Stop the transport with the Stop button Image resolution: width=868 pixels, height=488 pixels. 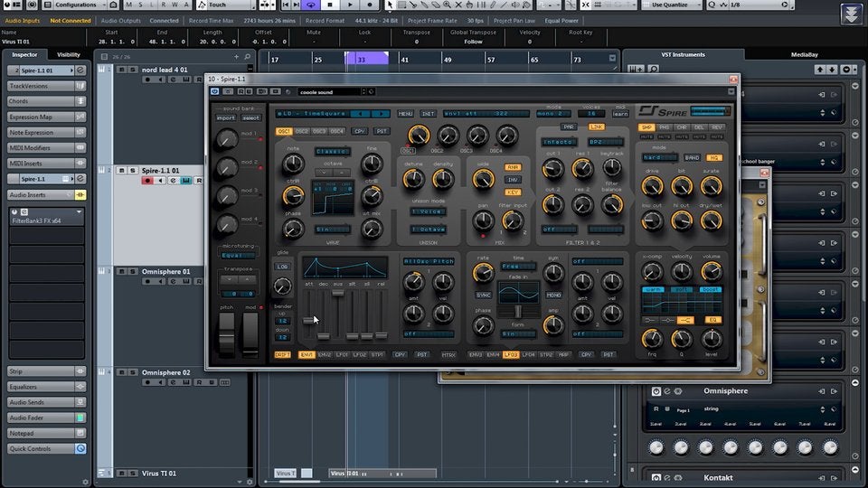(x=330, y=5)
